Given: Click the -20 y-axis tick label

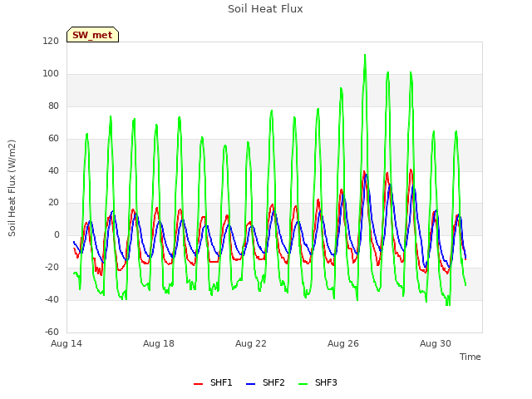Looking at the screenshot, I should 52,268.
